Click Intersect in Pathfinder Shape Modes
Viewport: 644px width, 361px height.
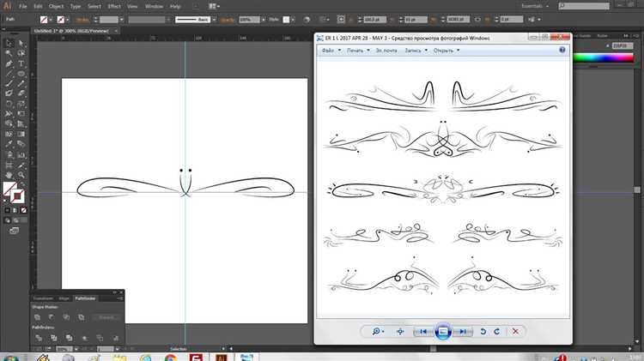66,317
